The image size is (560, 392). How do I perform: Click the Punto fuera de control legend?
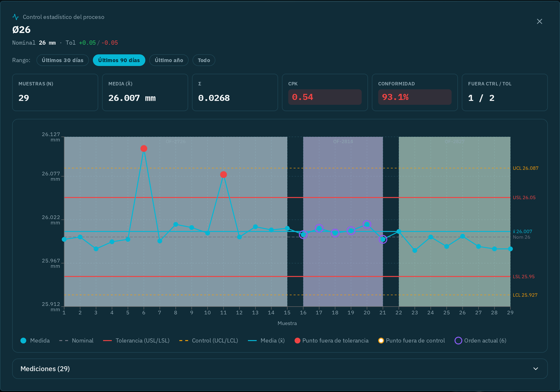412,340
